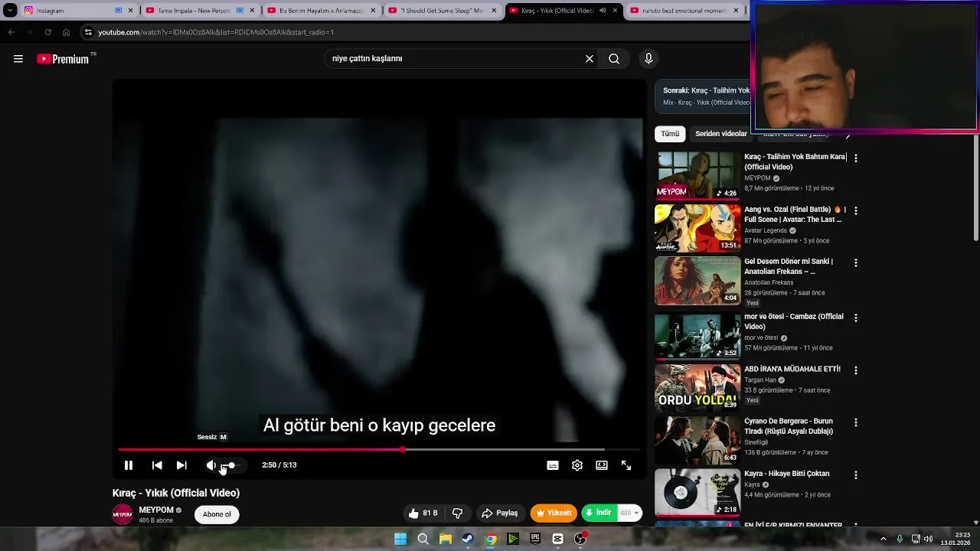Skip to the next video in the player
Viewport: 980px width, 551px height.
click(x=181, y=465)
